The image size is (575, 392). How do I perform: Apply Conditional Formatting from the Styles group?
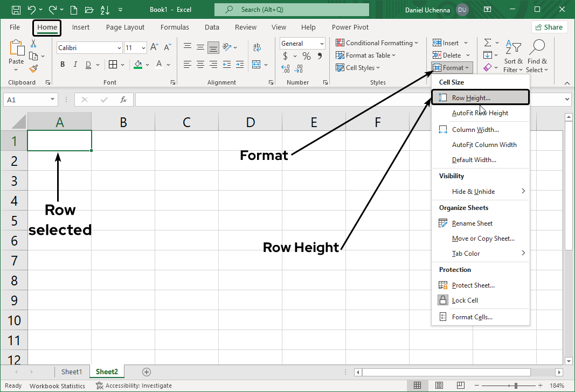pyautogui.click(x=377, y=43)
